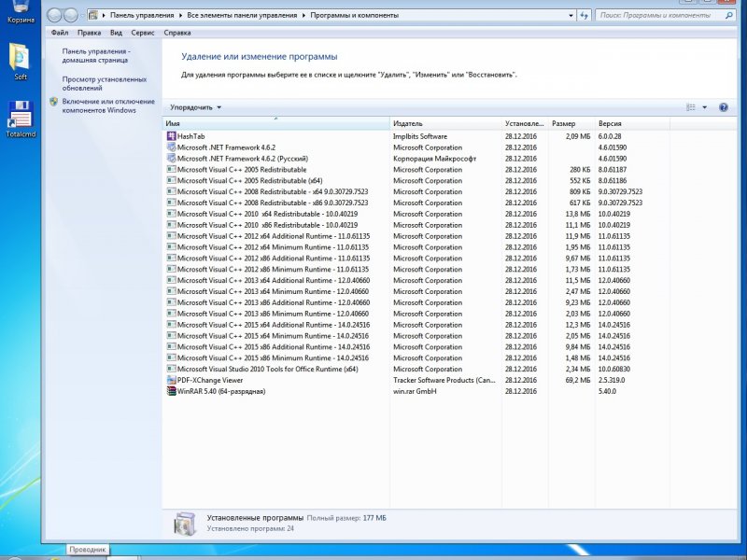Click icon of Visual C++ 2008 Redistributable x86

point(172,203)
